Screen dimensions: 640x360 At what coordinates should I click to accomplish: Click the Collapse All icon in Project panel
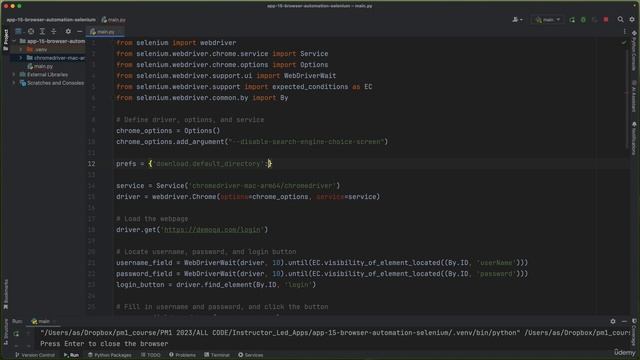[53, 31]
